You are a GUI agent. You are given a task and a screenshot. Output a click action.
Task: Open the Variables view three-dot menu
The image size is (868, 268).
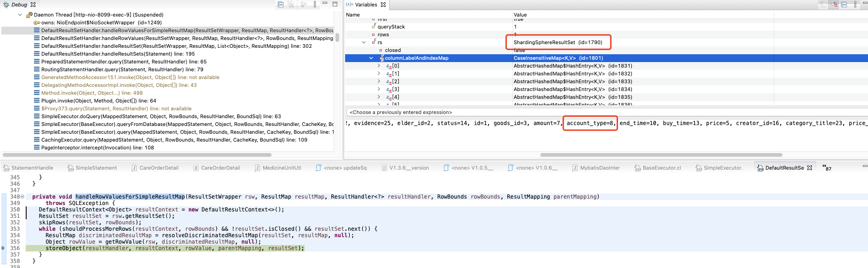[x=855, y=5]
